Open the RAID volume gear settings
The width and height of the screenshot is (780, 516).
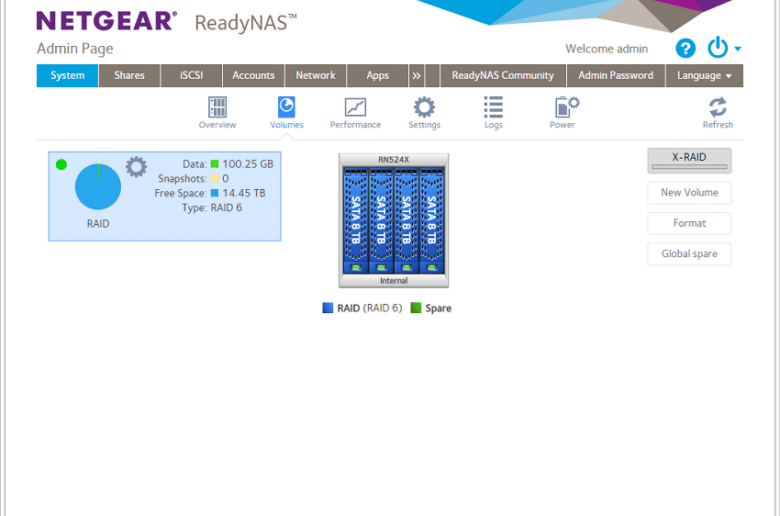coord(136,167)
